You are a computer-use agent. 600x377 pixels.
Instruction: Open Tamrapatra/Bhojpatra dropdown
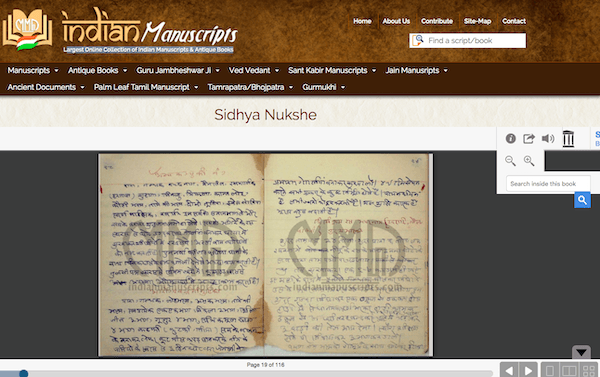[x=250, y=87]
